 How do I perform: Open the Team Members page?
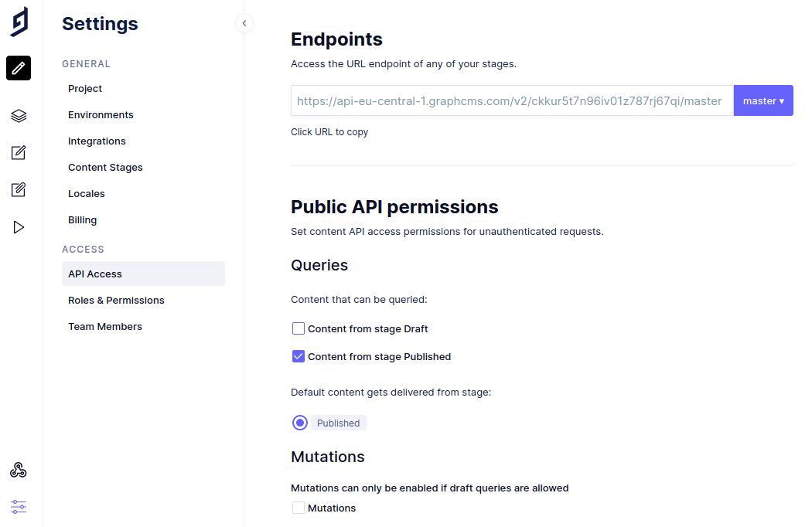105,327
